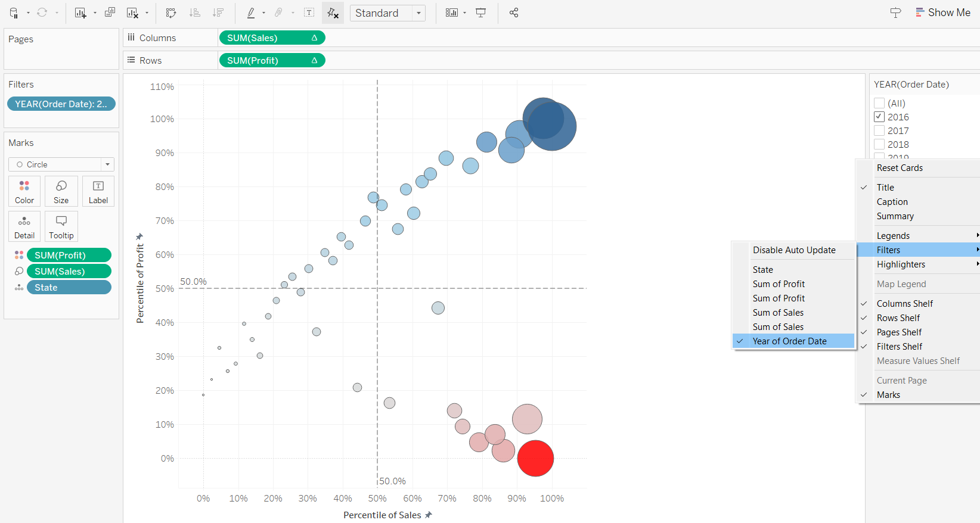Open the Color card in Marks
This screenshot has width=980, height=523.
(x=24, y=191)
